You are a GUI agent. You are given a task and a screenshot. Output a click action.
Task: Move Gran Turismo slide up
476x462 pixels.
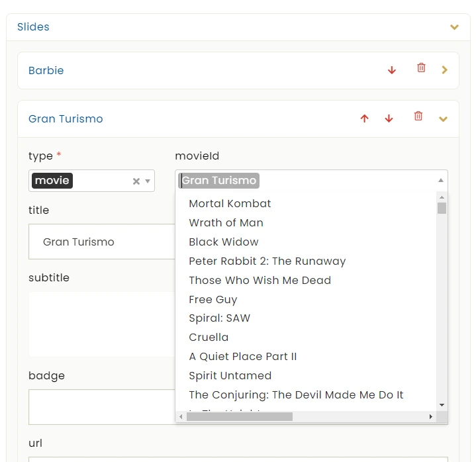click(364, 118)
